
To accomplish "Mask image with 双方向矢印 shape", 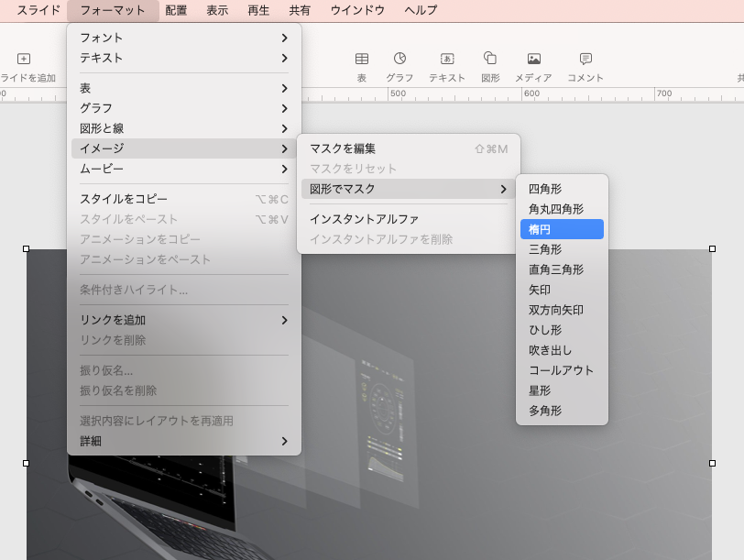I will click(x=562, y=310).
